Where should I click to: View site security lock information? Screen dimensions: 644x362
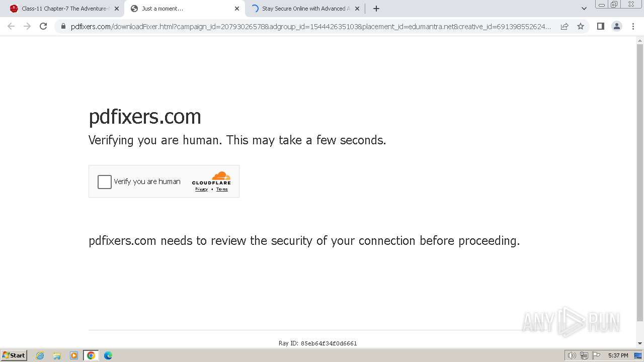(63, 26)
